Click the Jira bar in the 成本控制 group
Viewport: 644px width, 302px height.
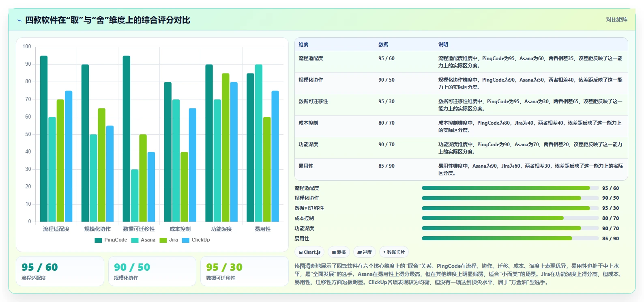click(184, 187)
